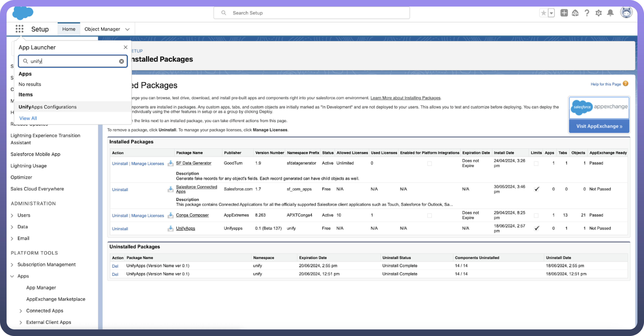Toggle SF Data Generator platform integrations checkbox
The image size is (644, 336).
pyautogui.click(x=429, y=163)
